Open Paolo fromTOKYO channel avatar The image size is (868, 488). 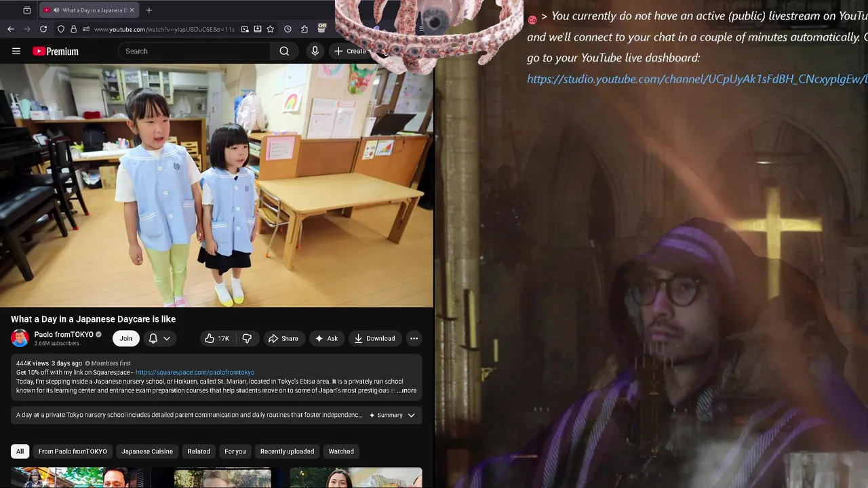pos(20,338)
